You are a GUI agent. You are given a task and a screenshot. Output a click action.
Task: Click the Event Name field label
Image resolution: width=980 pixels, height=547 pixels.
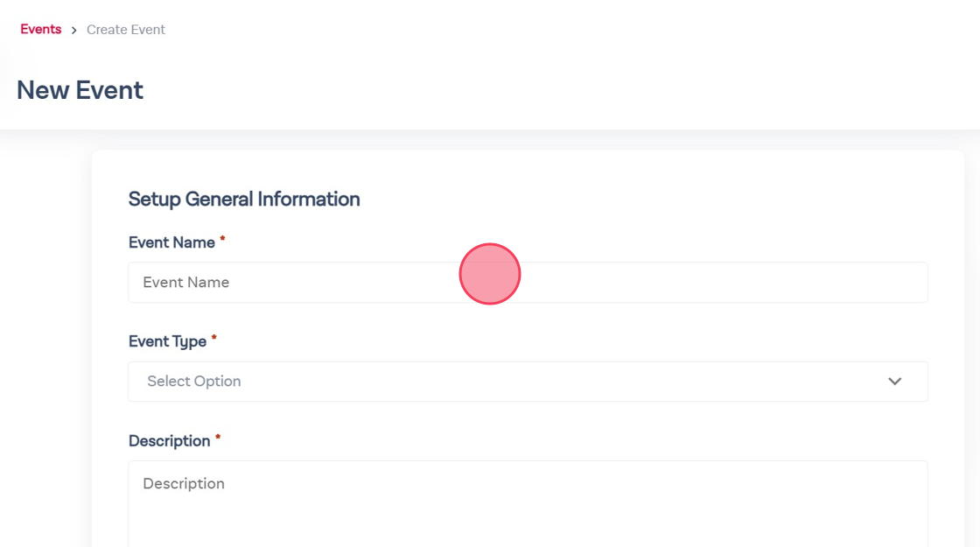(x=171, y=242)
